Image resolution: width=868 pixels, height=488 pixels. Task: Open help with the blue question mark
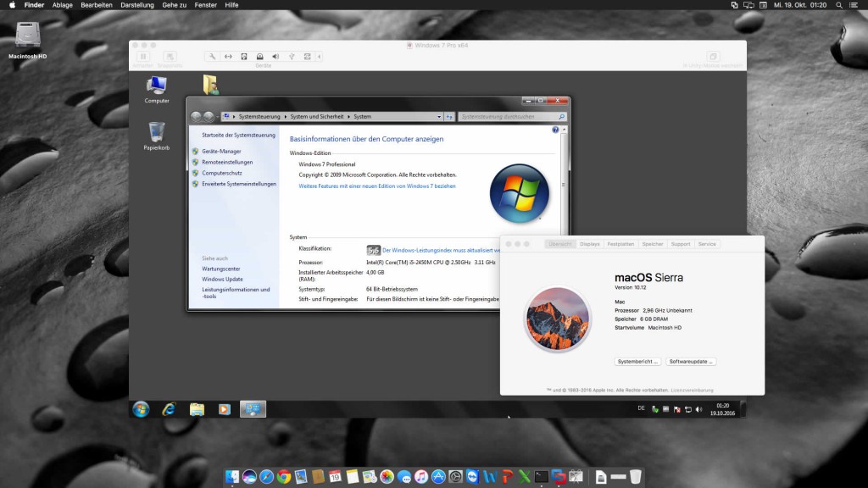[x=555, y=130]
